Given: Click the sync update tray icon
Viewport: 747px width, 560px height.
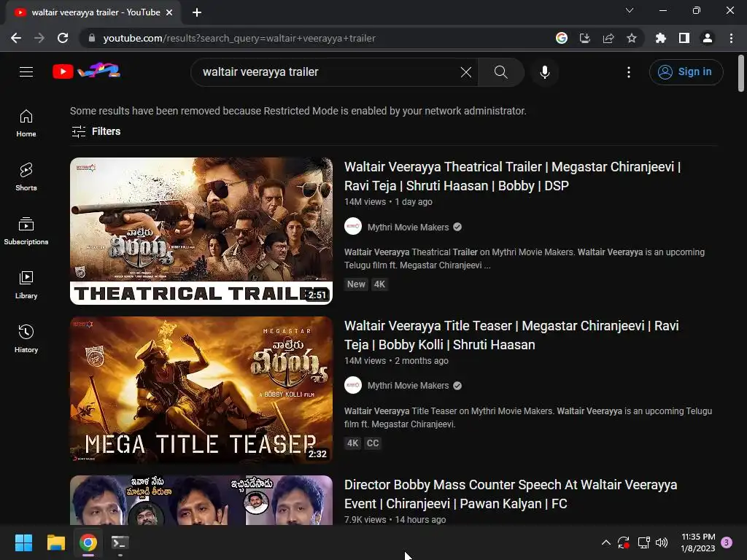Looking at the screenshot, I should [x=624, y=542].
